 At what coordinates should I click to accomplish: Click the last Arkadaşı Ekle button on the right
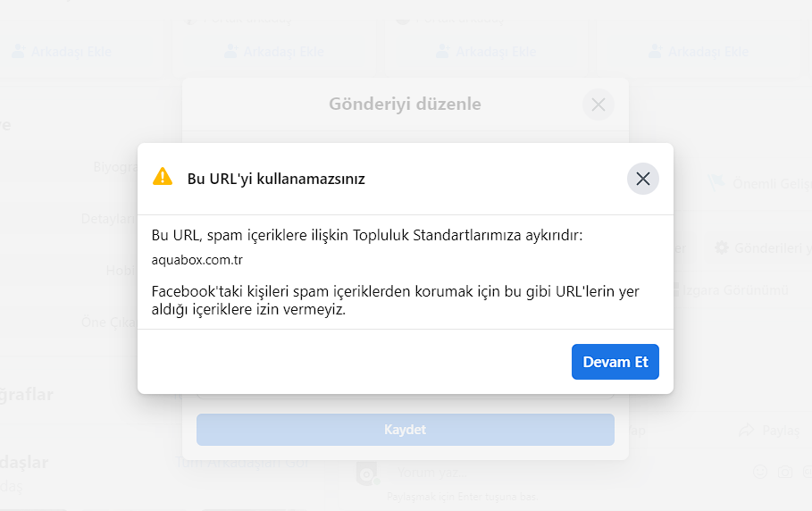(699, 52)
